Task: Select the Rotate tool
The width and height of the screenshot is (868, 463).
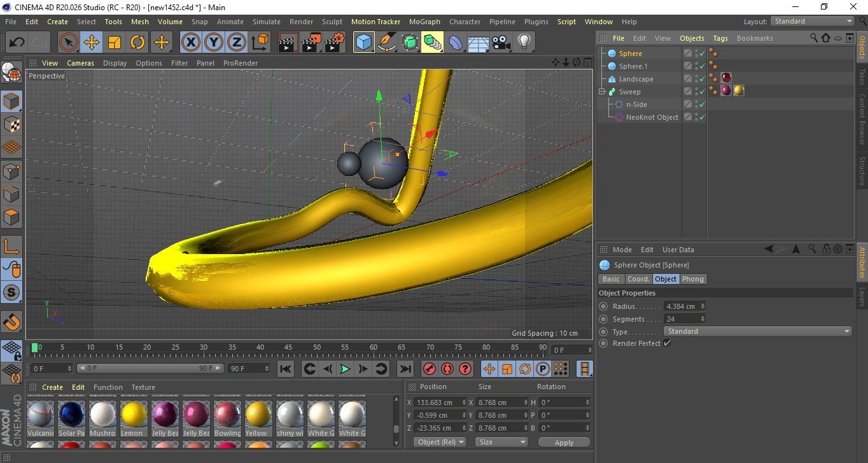Action: coord(137,43)
